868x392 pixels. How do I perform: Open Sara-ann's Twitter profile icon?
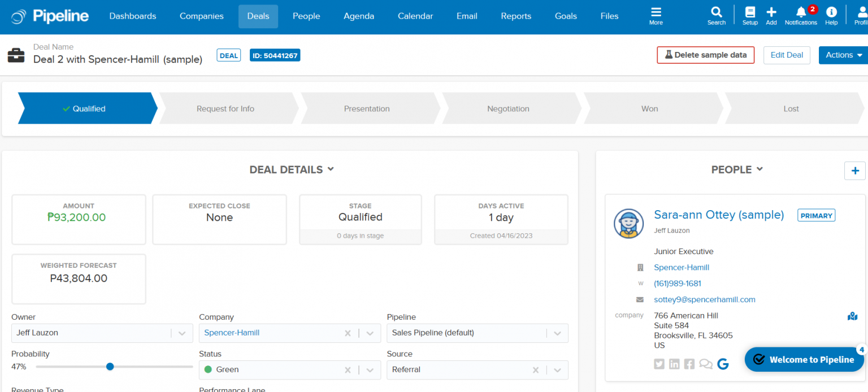pyautogui.click(x=659, y=364)
